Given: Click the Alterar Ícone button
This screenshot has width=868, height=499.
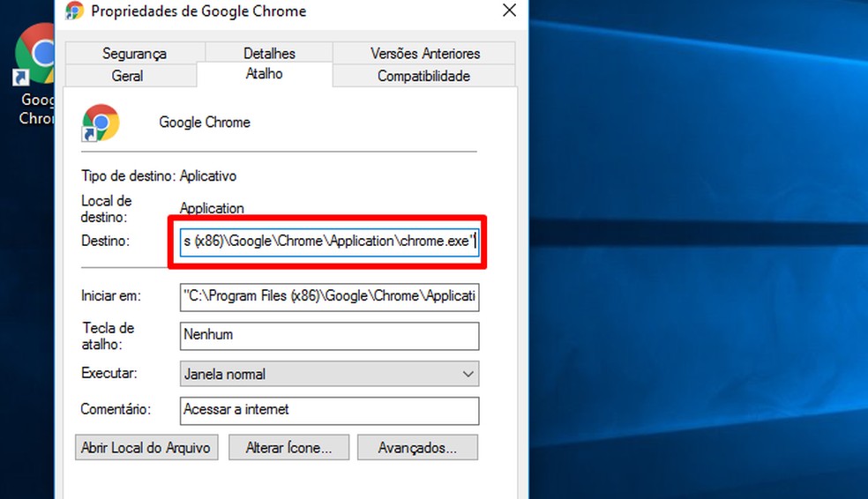Looking at the screenshot, I should coord(289,448).
